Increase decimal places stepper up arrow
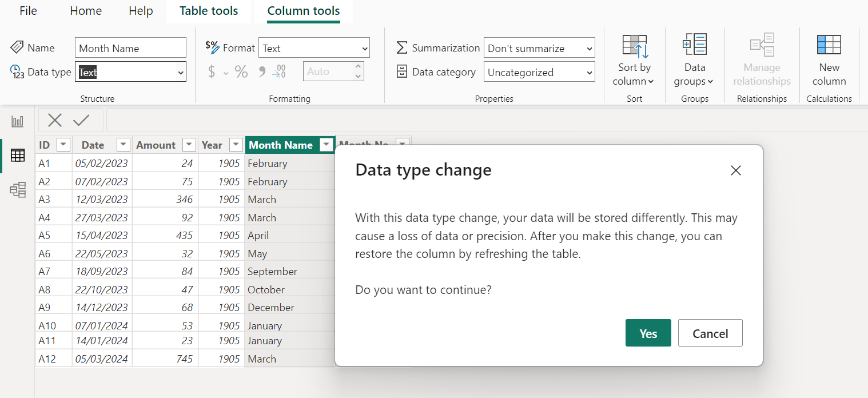The width and height of the screenshot is (868, 398). [359, 67]
